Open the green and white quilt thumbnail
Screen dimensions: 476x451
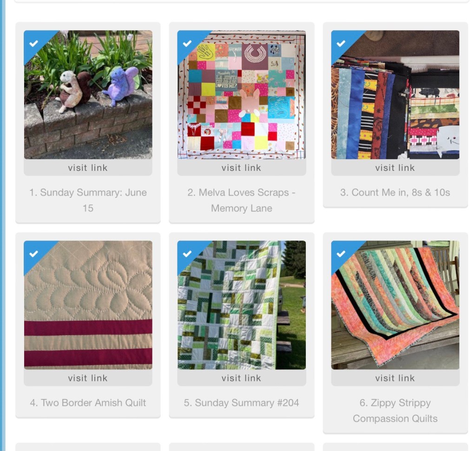tap(242, 305)
